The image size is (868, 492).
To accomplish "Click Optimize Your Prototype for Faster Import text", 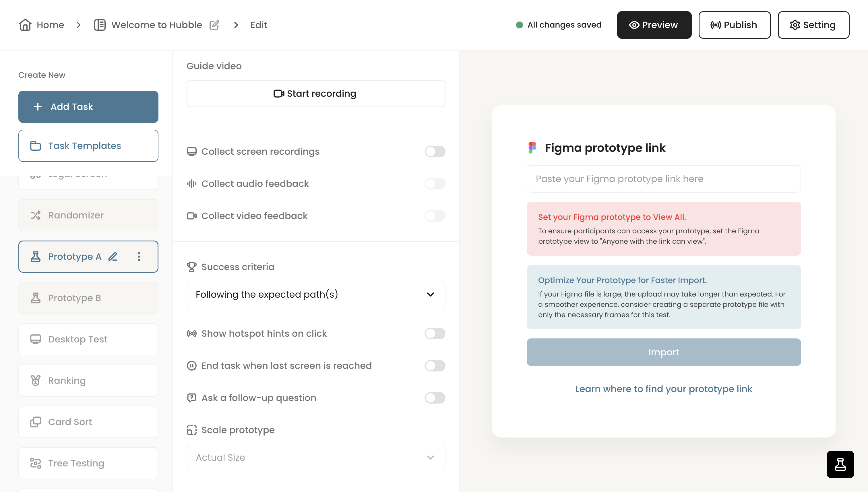I will pos(622,280).
